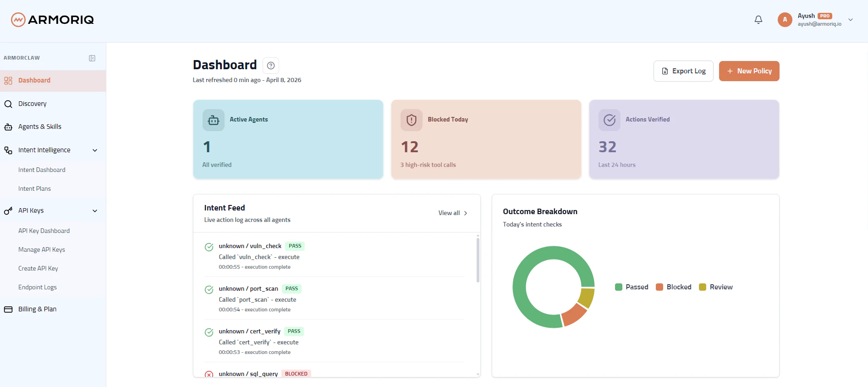The image size is (868, 387).
Task: Click the orange Blocked donut segment
Action: point(575,315)
